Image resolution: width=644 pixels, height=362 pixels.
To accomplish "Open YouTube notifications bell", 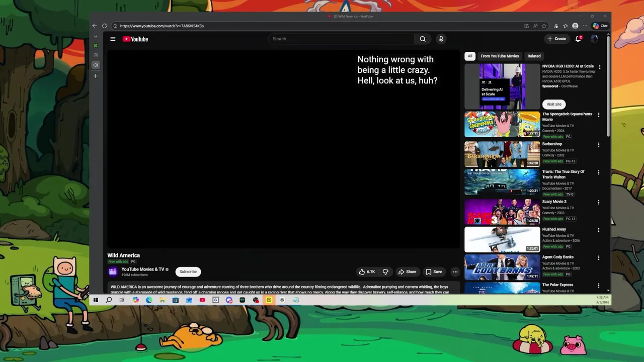I will 578,39.
